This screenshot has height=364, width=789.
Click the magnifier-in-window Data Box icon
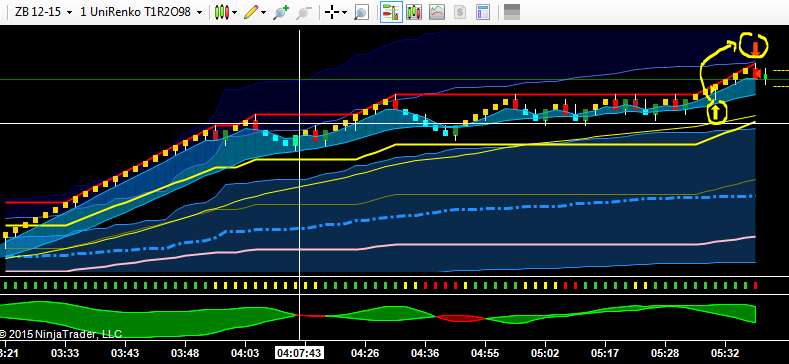[x=361, y=12]
